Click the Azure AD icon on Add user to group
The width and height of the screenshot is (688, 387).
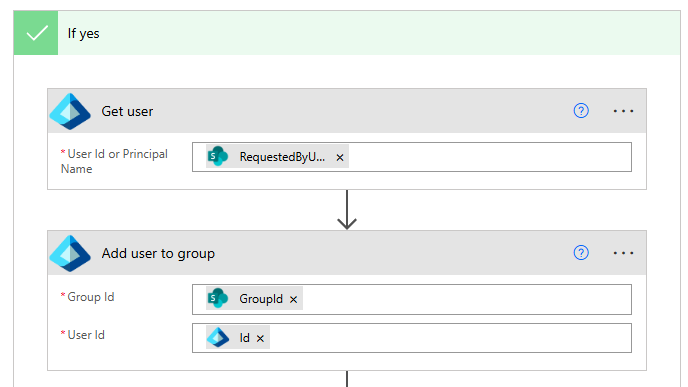coord(70,254)
